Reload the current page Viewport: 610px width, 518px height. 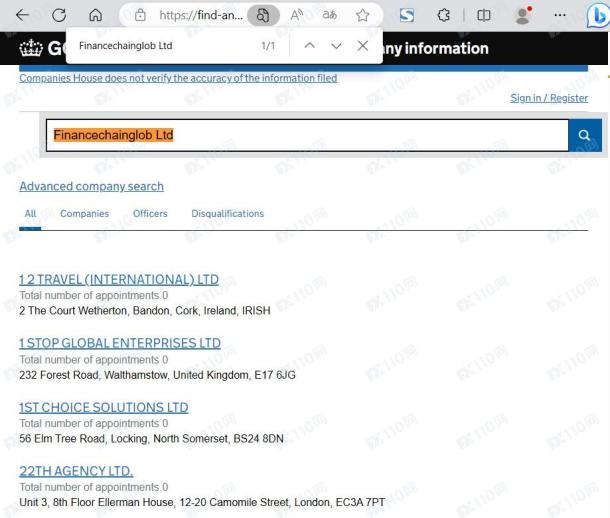click(59, 15)
